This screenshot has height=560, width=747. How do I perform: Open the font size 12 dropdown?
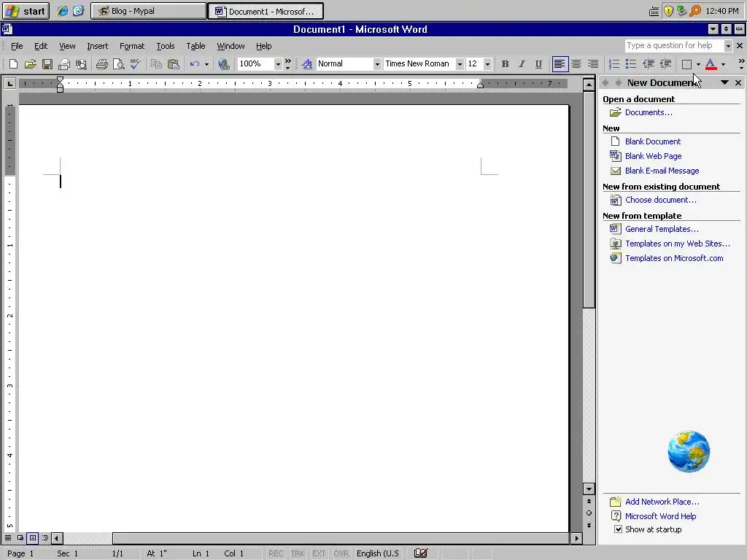pos(487,64)
